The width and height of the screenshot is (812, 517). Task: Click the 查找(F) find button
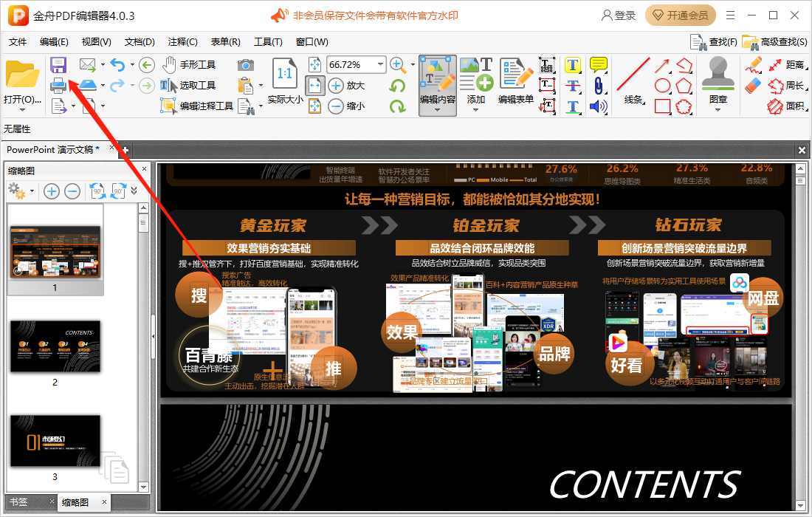click(x=714, y=42)
